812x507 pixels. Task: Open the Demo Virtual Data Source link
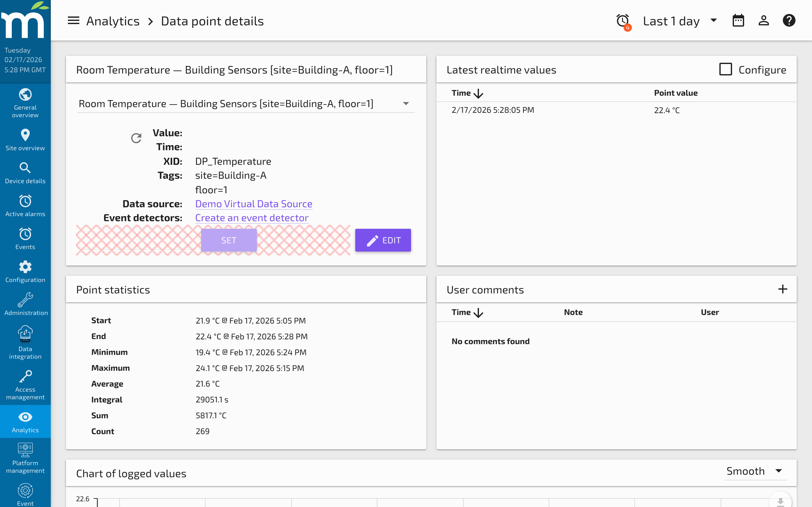pos(253,203)
